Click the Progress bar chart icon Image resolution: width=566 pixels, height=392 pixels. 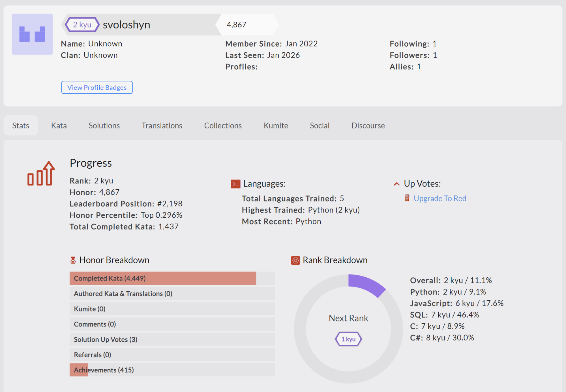click(41, 174)
